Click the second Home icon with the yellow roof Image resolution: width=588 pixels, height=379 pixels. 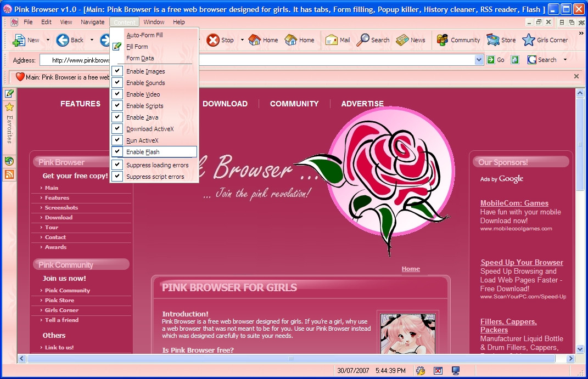coord(291,40)
